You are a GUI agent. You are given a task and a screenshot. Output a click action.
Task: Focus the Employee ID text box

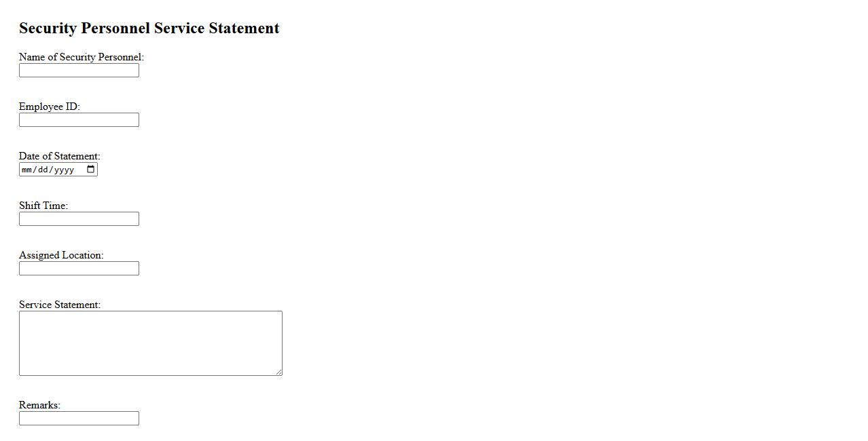[79, 120]
